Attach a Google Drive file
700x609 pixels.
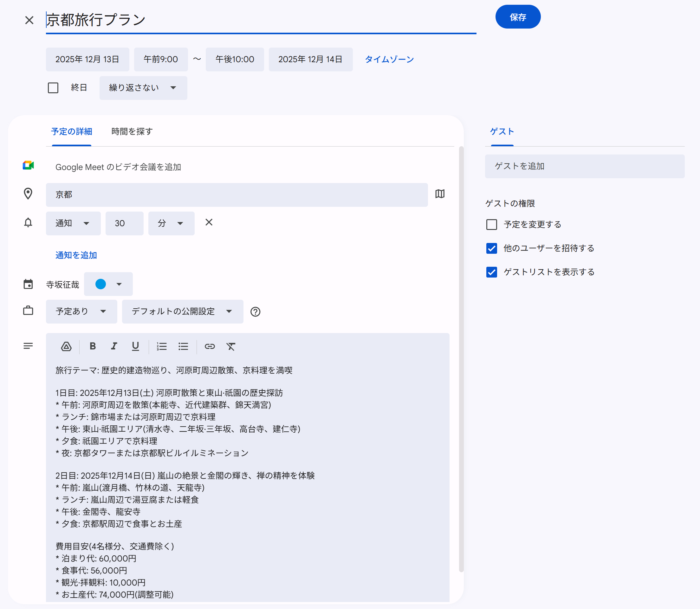66,346
